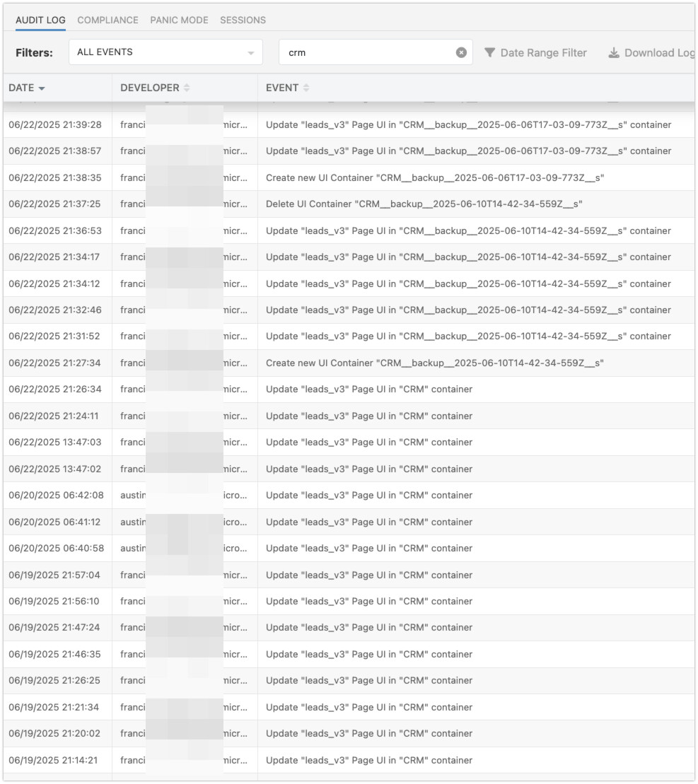Screen dimensions: 698x784
Task: Select the 06/19/2025 21:46:35 date cell
Action: point(54,655)
